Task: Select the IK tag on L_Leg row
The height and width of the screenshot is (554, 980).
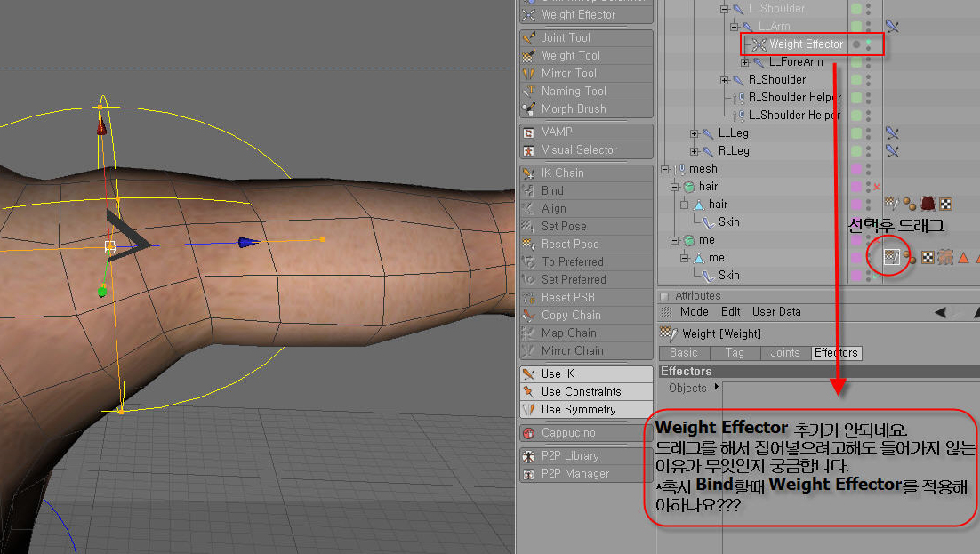Action: coord(892,132)
